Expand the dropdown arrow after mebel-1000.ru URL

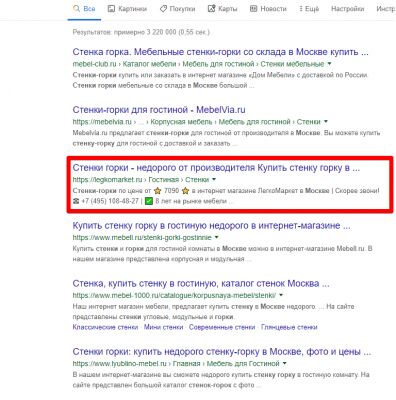click(281, 295)
